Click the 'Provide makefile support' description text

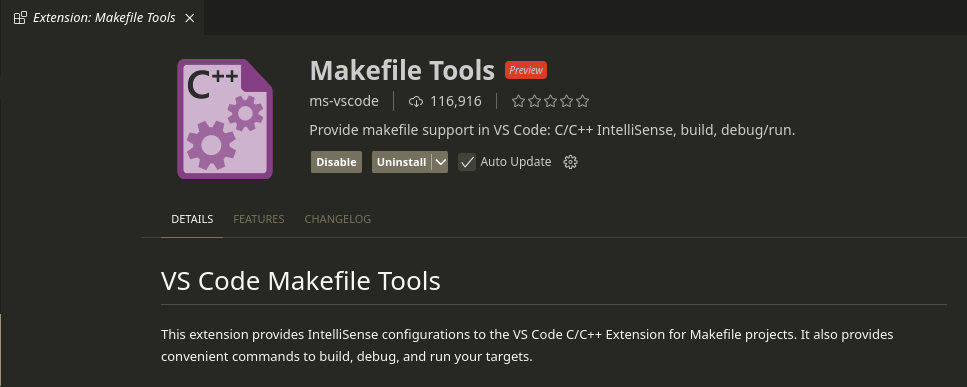click(x=552, y=131)
